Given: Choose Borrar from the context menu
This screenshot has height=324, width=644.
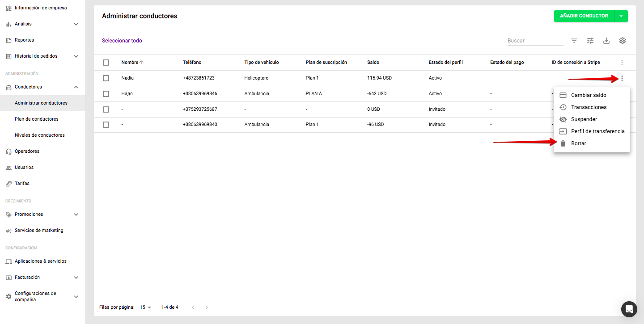Looking at the screenshot, I should (x=592, y=143).
